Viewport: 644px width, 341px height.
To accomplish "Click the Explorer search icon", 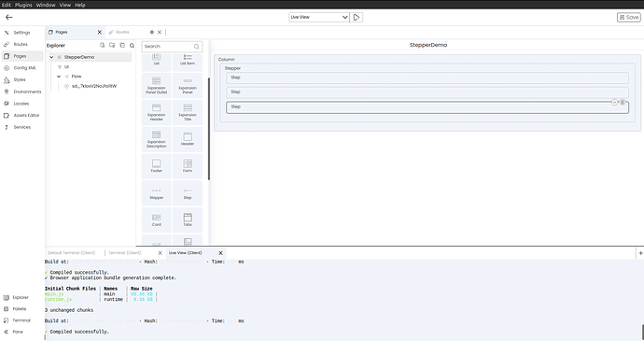I will pos(132,45).
